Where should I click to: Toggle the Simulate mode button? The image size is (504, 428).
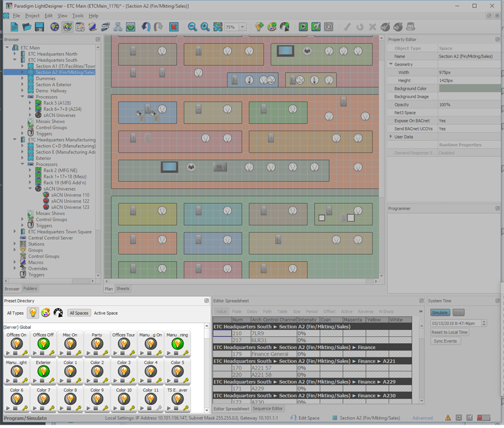pos(440,312)
